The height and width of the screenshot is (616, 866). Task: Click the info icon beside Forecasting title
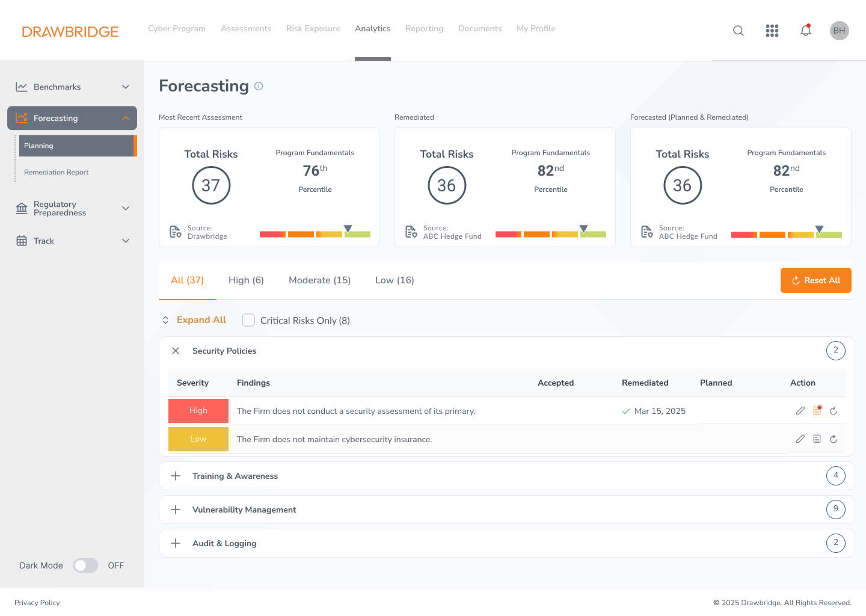pos(259,86)
